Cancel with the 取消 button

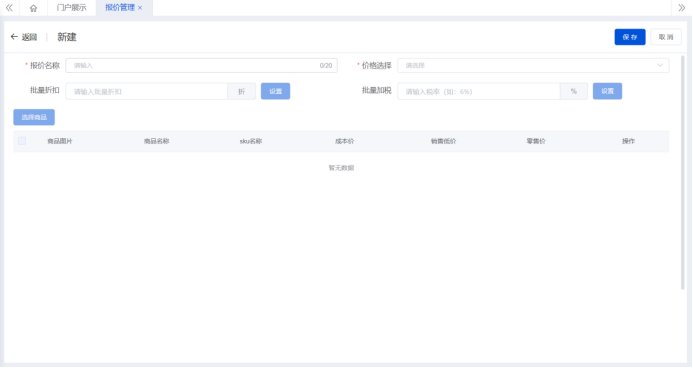coord(666,37)
